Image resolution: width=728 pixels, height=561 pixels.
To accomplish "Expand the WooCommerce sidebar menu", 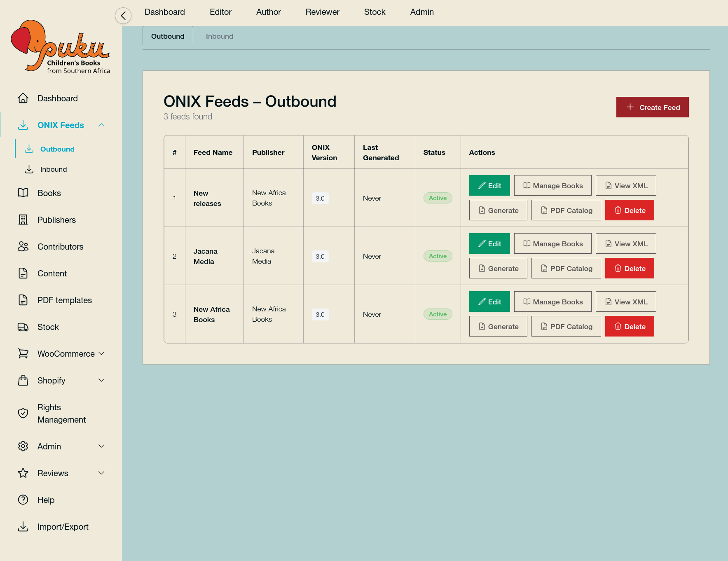I will pos(101,354).
